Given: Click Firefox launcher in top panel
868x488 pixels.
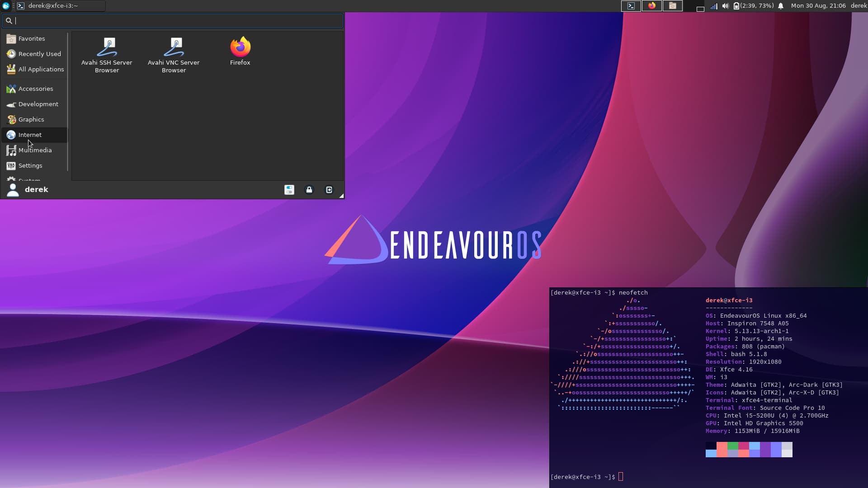Looking at the screenshot, I should (x=652, y=6).
